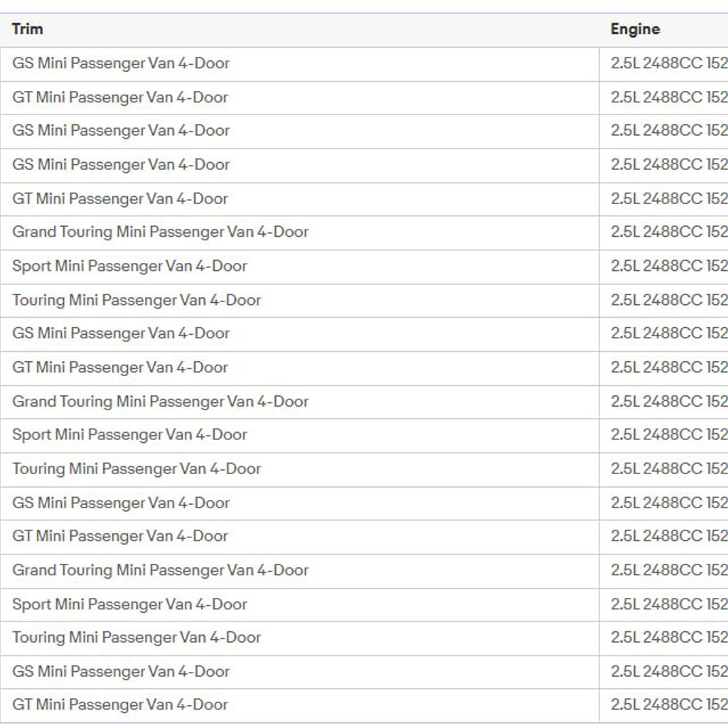Select the bottom GT Mini Passenger Van row

pyautogui.click(x=364, y=705)
